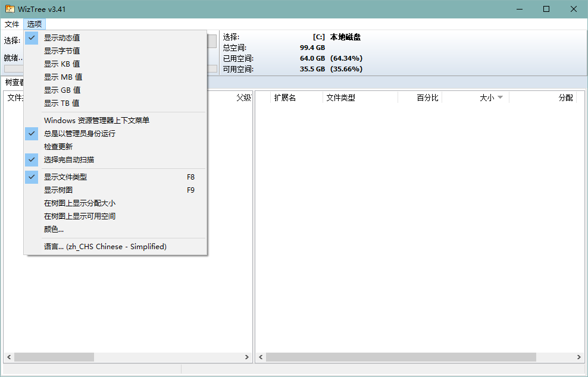Open the 文件 menu
Image resolution: width=588 pixels, height=377 pixels.
pos(12,24)
